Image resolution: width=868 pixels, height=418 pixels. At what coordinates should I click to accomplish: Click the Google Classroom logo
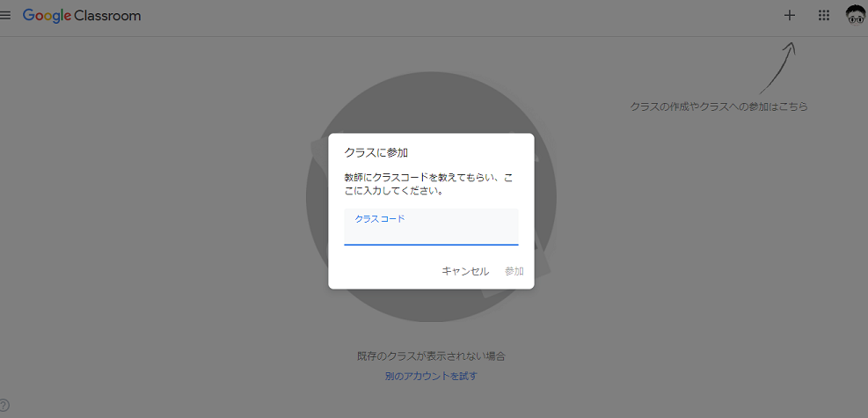pyautogui.click(x=82, y=16)
